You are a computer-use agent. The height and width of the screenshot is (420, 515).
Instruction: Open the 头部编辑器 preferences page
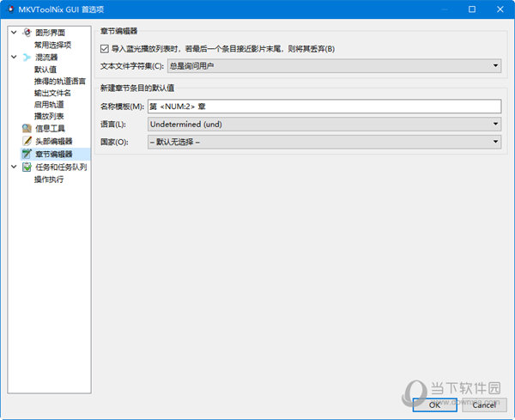click(x=54, y=142)
